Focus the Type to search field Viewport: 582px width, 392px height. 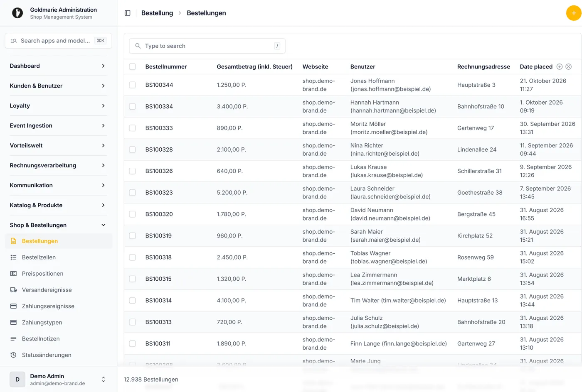point(207,46)
